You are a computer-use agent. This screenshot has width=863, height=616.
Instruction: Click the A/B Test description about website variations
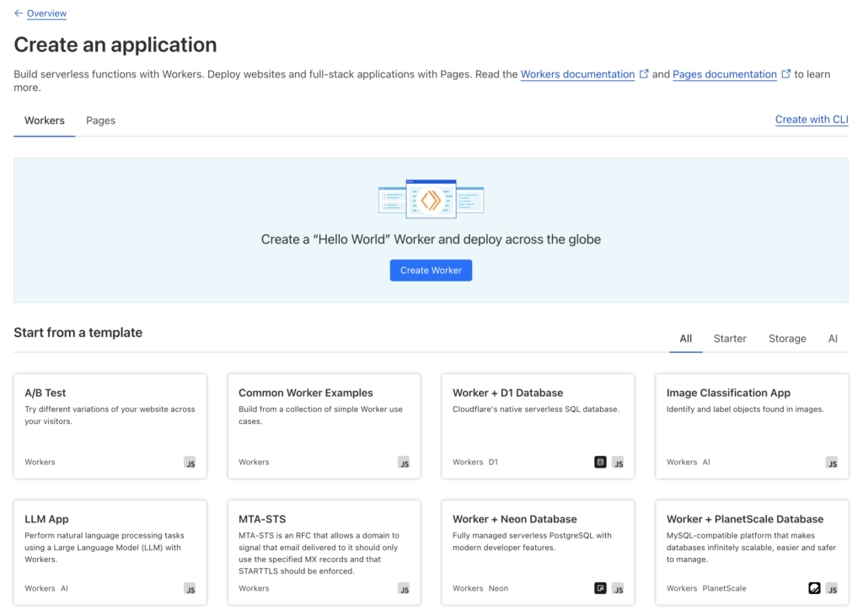tap(110, 415)
